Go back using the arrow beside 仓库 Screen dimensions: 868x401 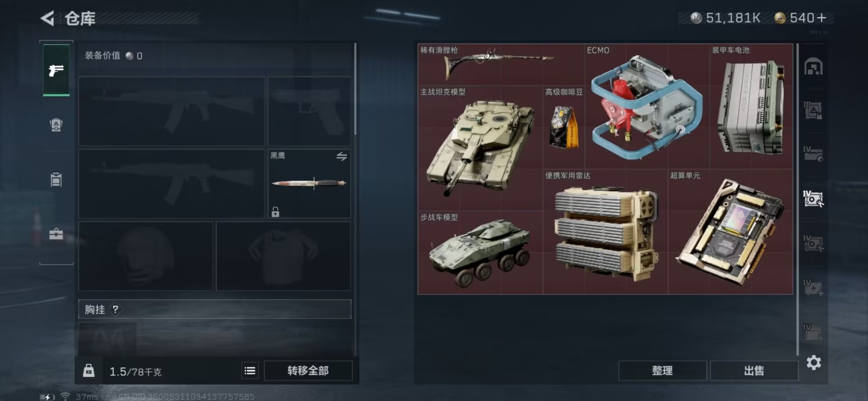coord(47,18)
